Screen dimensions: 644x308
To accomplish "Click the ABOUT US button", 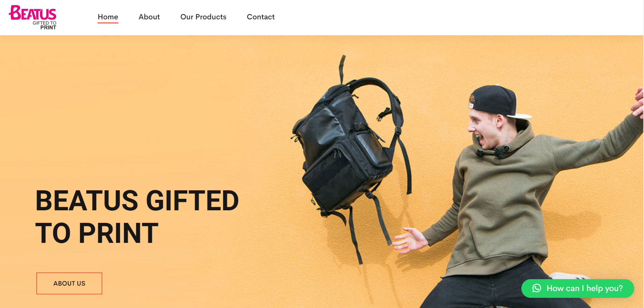I will coord(69,283).
